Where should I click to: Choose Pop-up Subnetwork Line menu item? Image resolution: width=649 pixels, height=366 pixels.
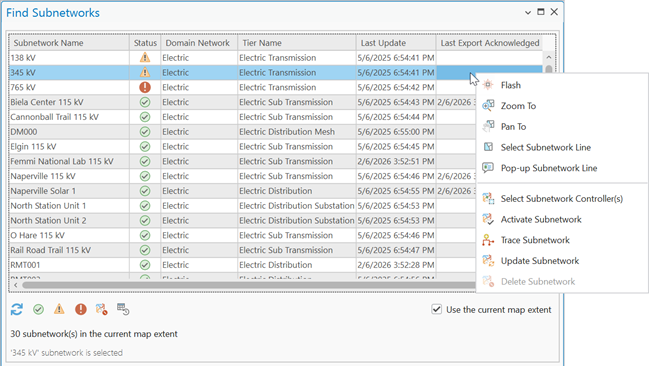(x=549, y=168)
